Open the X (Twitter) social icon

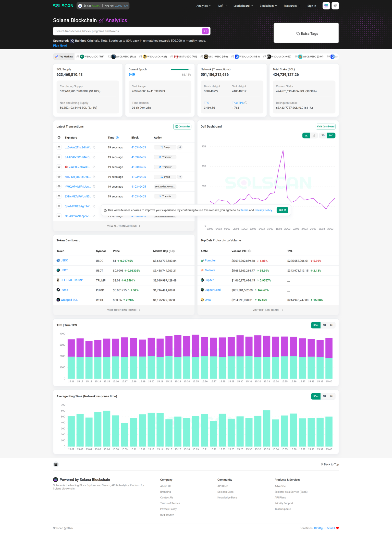(56, 464)
